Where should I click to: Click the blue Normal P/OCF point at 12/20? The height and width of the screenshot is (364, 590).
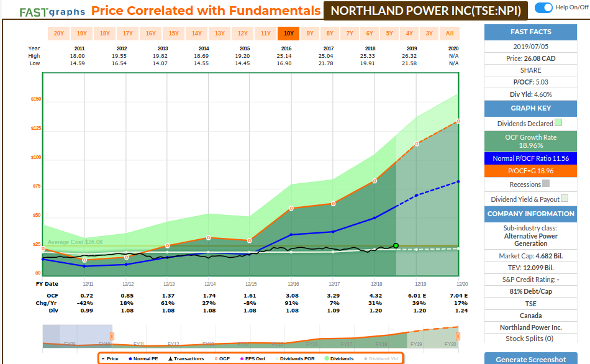[458, 182]
